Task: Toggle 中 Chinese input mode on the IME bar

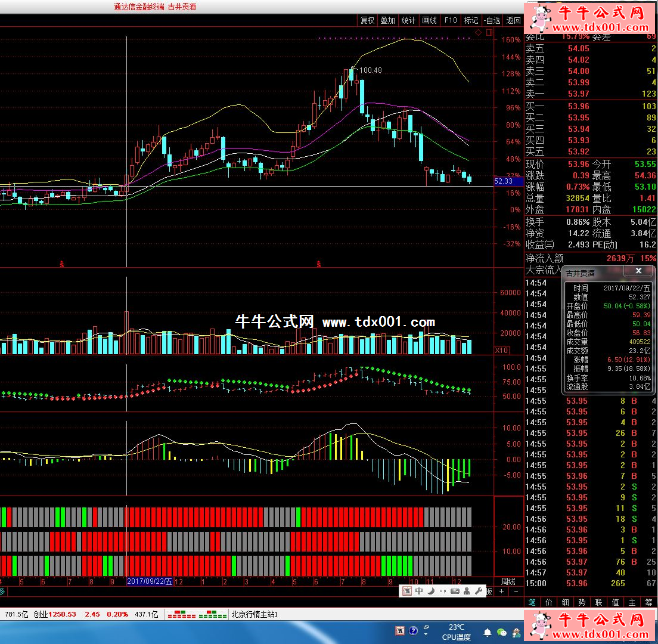Action: (419, 591)
